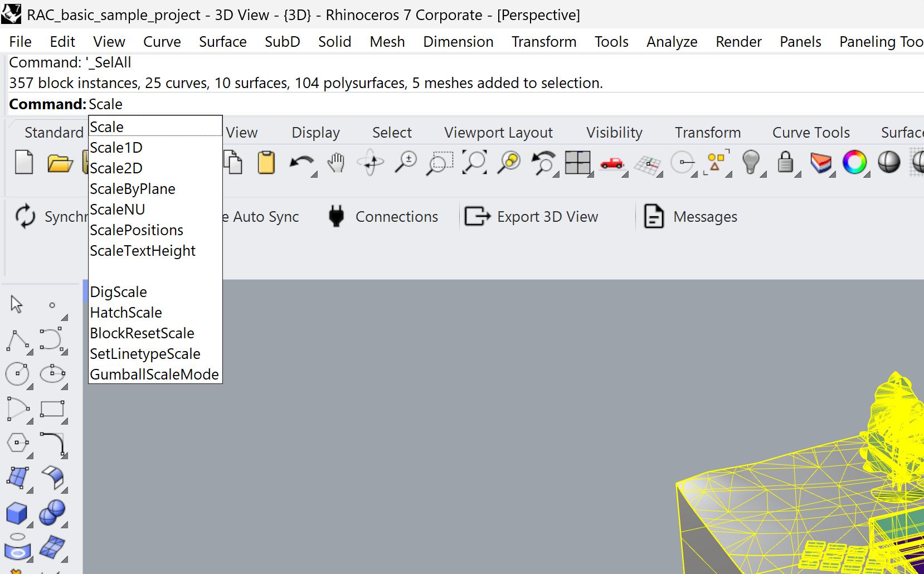Select the Rectangle tool
The width and height of the screenshot is (924, 574).
pos(52,408)
